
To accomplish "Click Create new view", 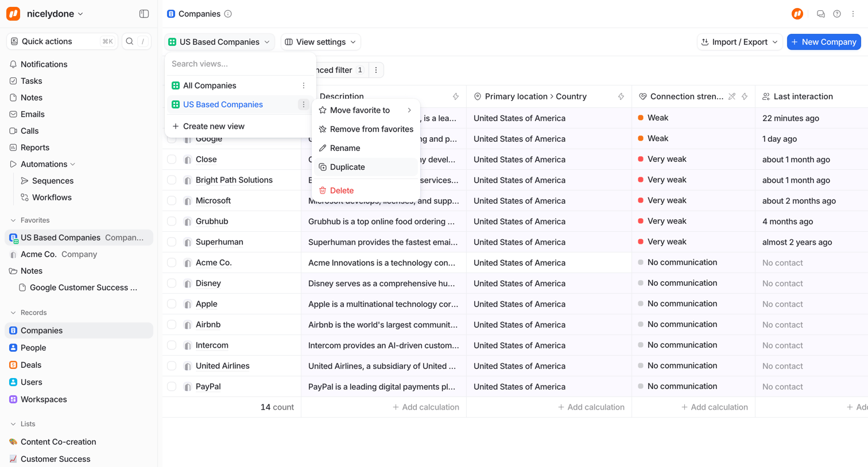I will [x=240, y=126].
